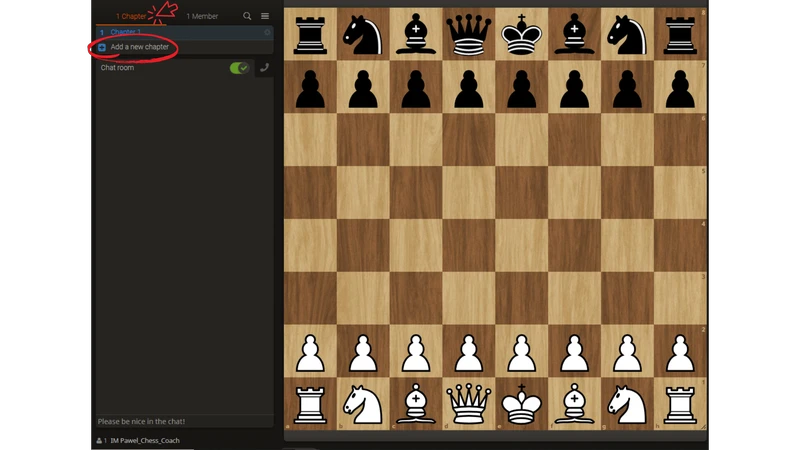Select the black king on e8
800x450 pixels.
(521, 34)
